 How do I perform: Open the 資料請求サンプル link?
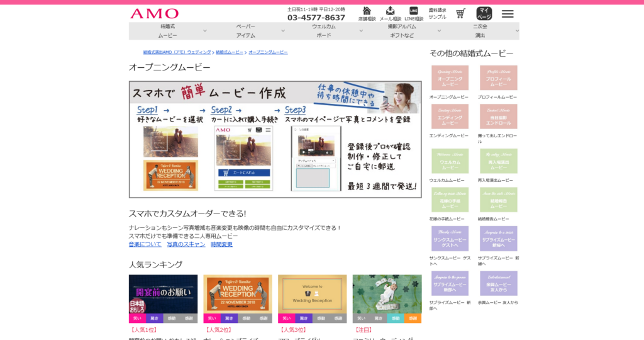[437, 14]
